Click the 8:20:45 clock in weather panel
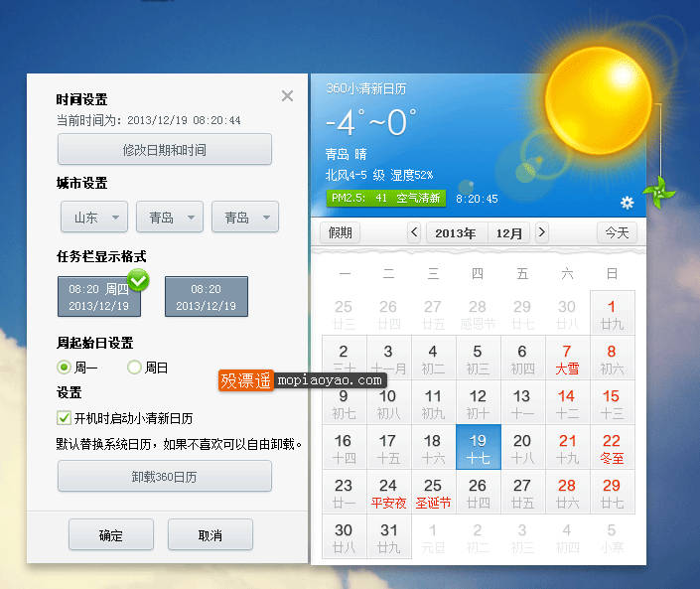This screenshot has width=700, height=589. point(477,199)
